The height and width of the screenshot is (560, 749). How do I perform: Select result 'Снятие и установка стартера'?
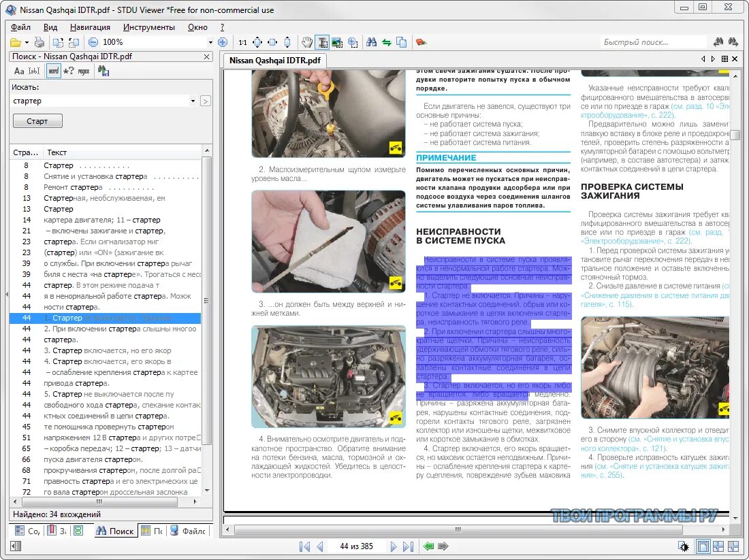point(106,176)
